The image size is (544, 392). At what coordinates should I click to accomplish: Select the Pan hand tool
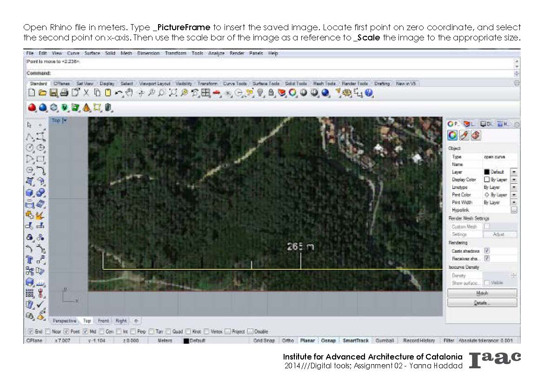(130, 93)
